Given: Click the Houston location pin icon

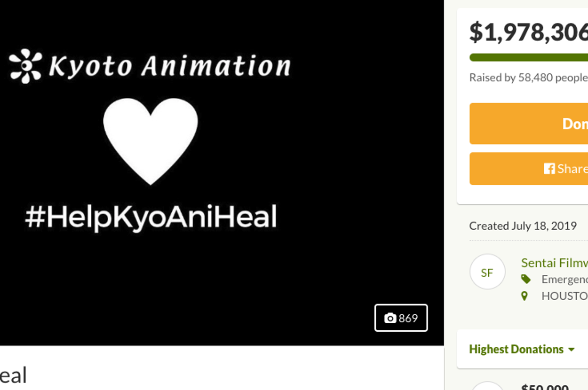Looking at the screenshot, I should coord(524,296).
